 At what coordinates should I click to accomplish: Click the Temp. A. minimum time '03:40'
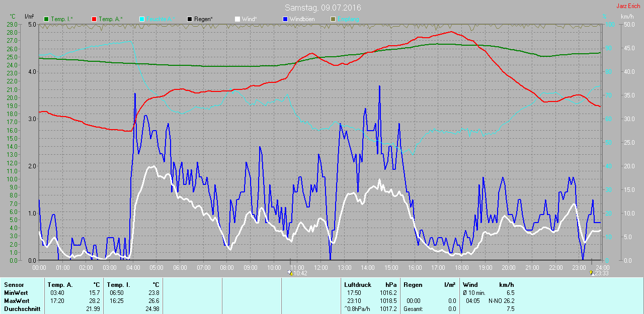pos(57,293)
